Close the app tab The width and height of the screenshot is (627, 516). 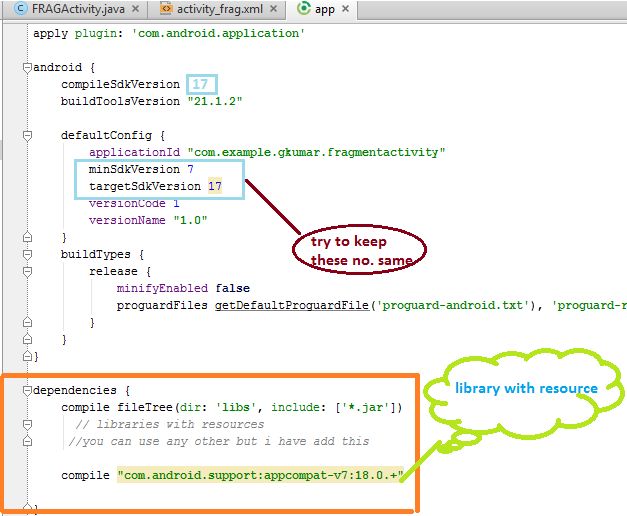[x=345, y=9]
